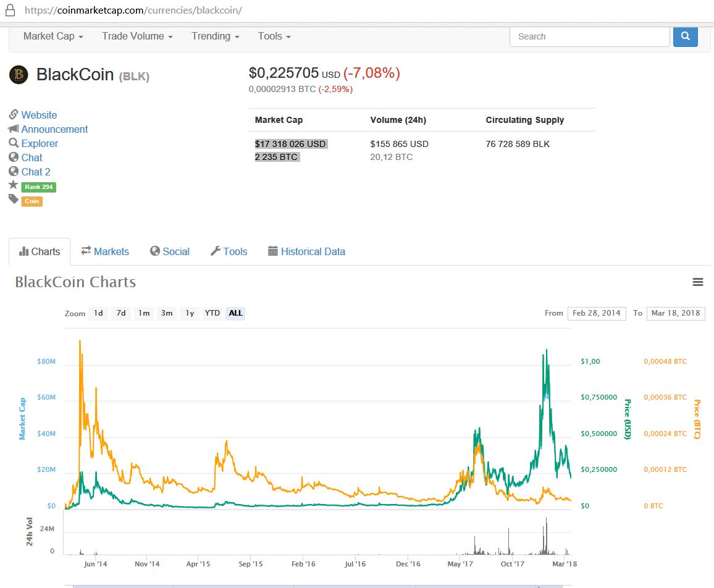Expand the Market Cap dropdown menu

coord(53,36)
